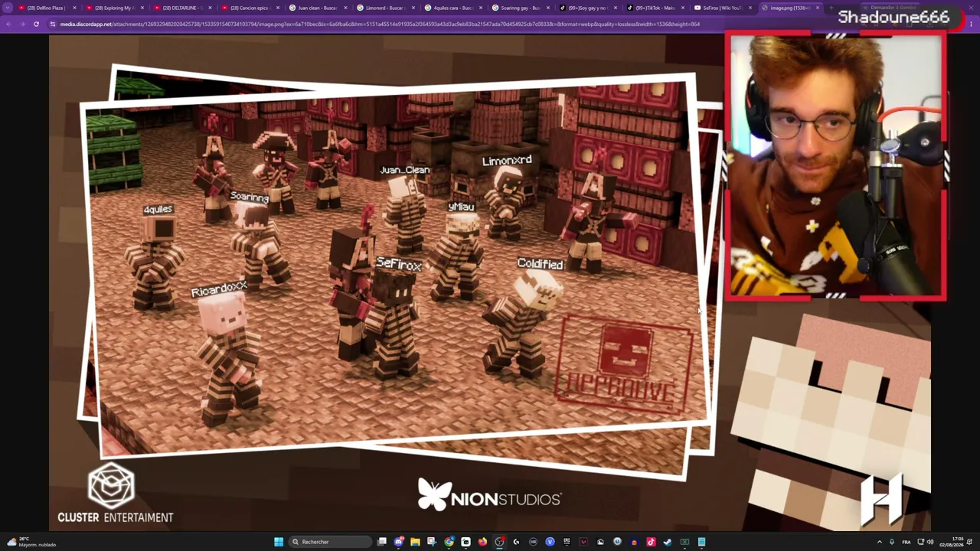Viewport: 980px width, 551px height.
Task: Click the microphone icon in the system tray
Action: (x=891, y=542)
